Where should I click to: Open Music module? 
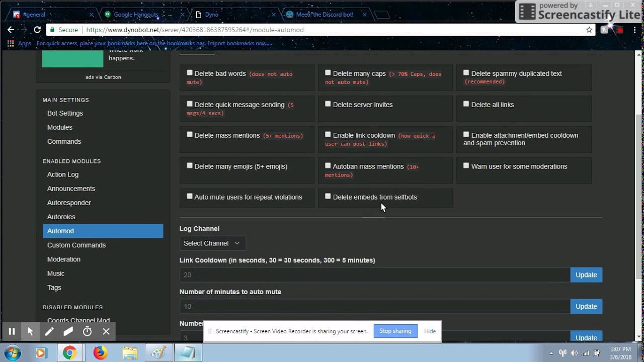coord(56,273)
